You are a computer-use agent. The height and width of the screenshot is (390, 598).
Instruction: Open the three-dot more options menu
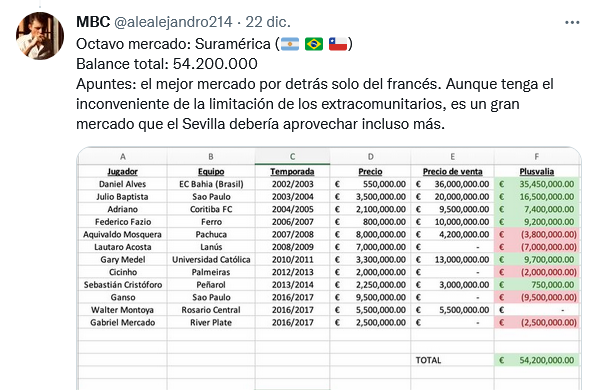[x=572, y=23]
